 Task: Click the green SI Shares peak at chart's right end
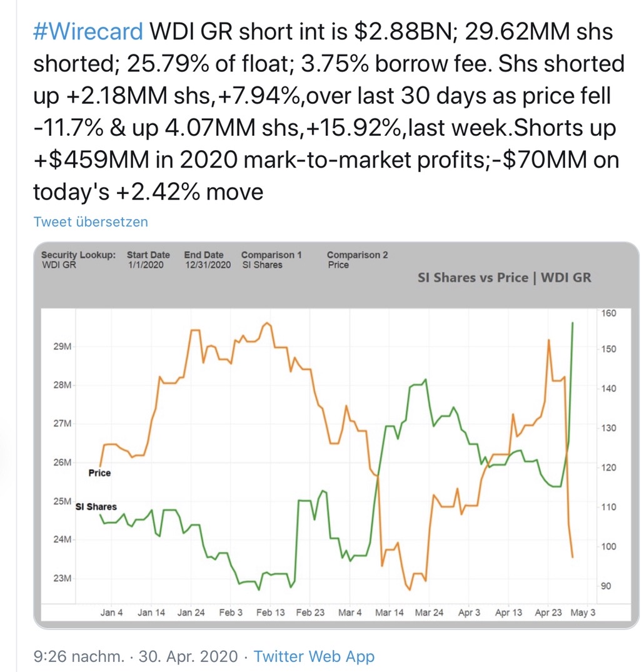tap(573, 323)
